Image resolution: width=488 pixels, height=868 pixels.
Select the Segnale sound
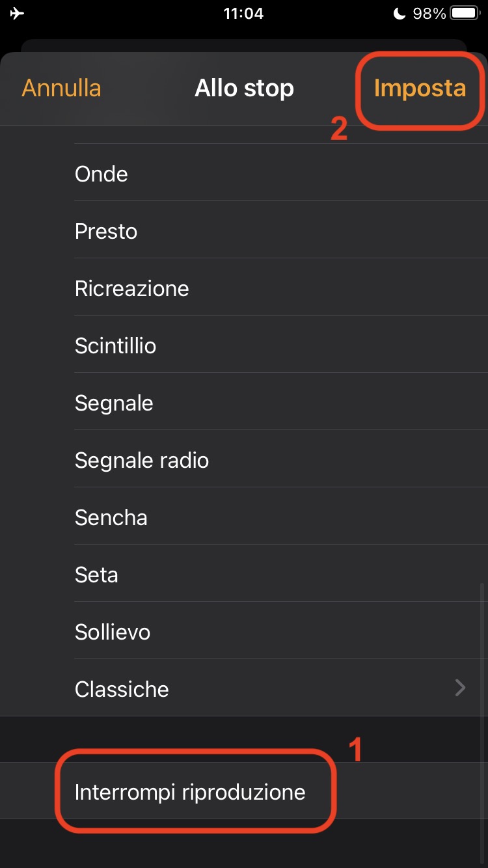point(114,403)
